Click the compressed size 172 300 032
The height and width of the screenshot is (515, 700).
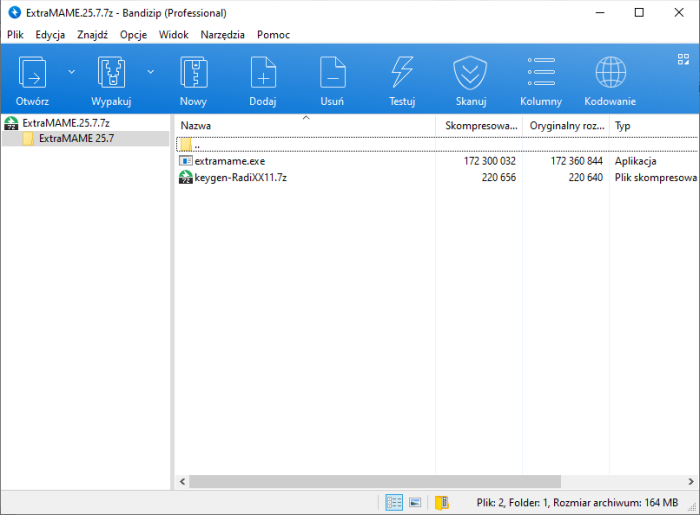(x=490, y=161)
